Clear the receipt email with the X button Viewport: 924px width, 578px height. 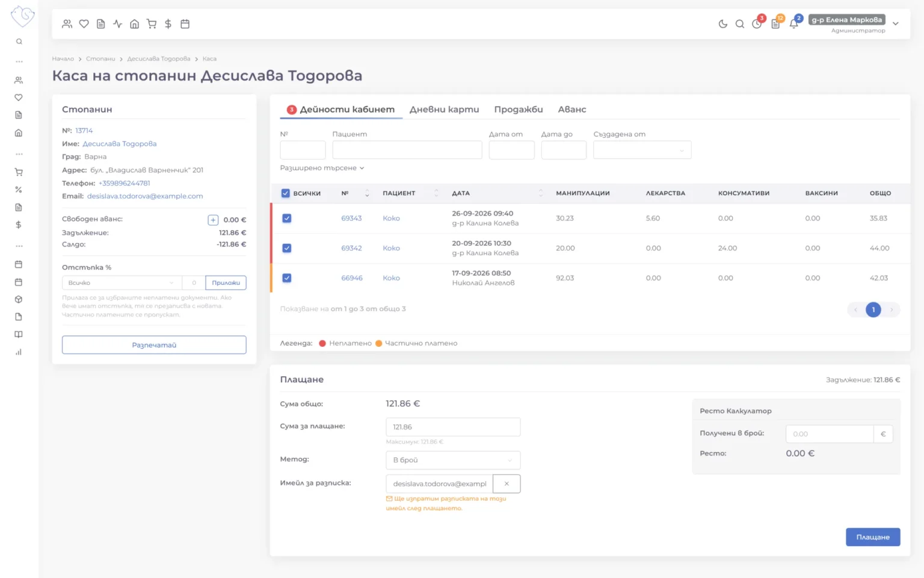coord(507,483)
